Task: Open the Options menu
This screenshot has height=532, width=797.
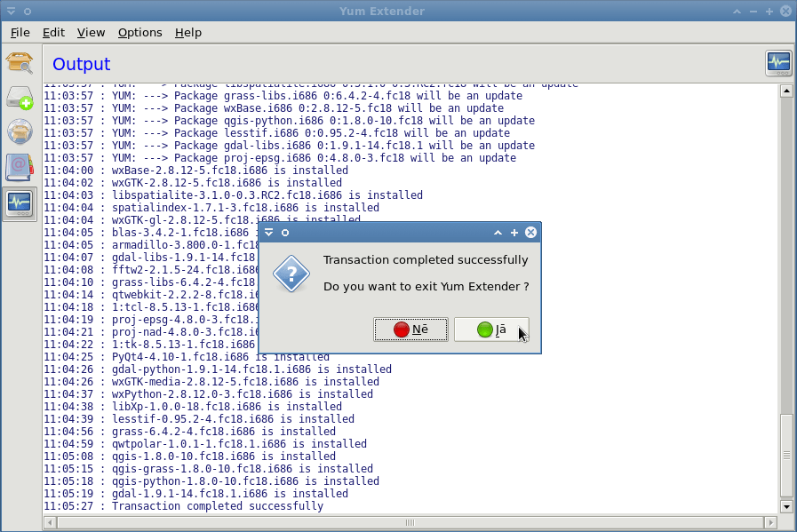Action: tap(139, 33)
